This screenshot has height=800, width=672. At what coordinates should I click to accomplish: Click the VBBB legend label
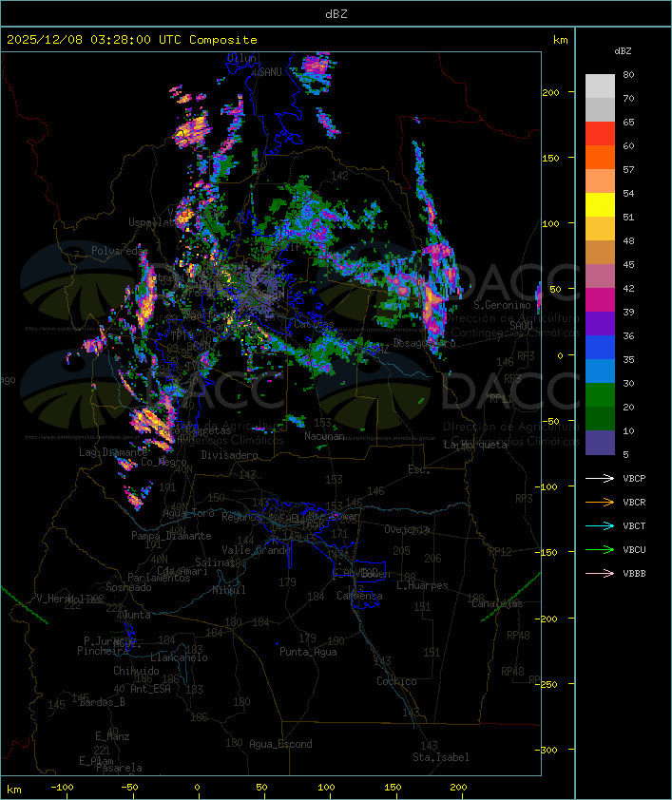pyautogui.click(x=634, y=573)
